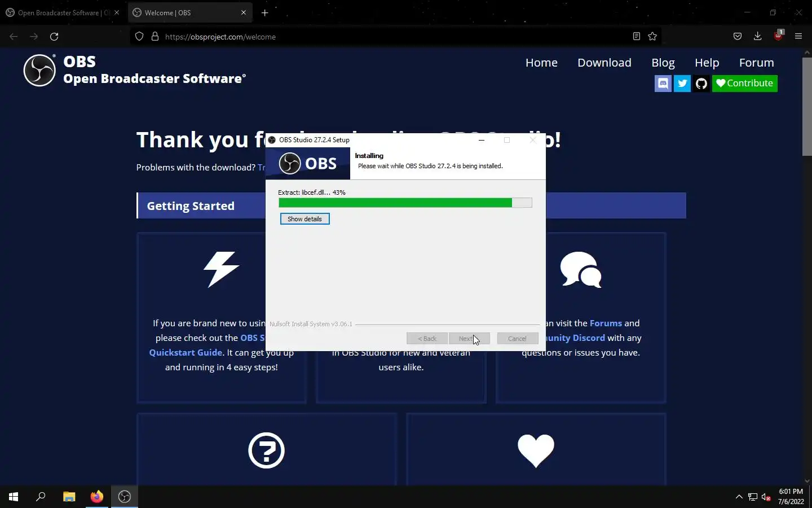Click the OBS logo banner in installer
Viewport: 812px width, 508px height.
[308, 164]
